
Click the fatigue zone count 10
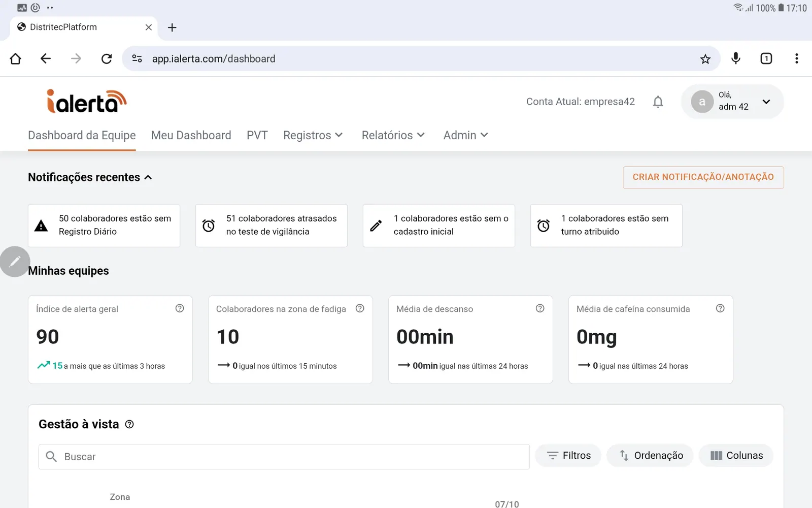[x=228, y=337]
